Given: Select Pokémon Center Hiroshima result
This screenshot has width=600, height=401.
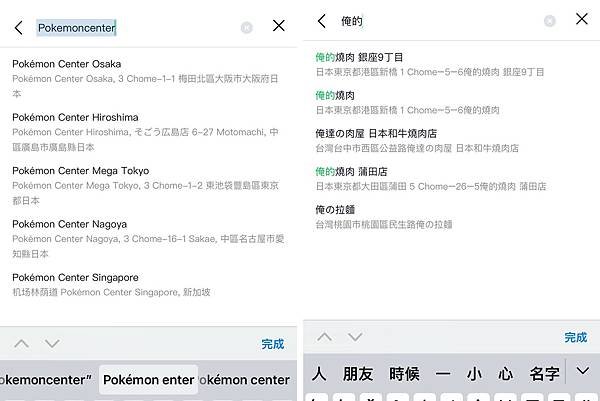Looking at the screenshot, I should (x=148, y=132).
